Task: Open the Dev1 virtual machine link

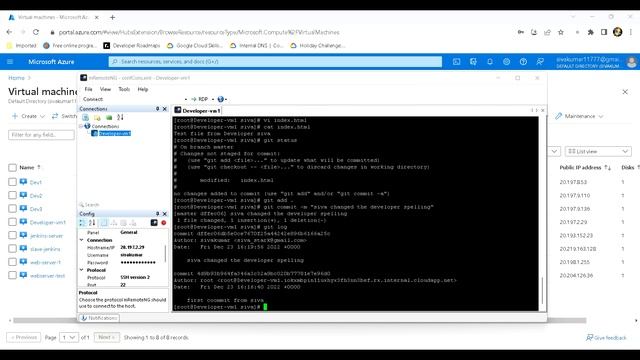Action: pos(36,182)
